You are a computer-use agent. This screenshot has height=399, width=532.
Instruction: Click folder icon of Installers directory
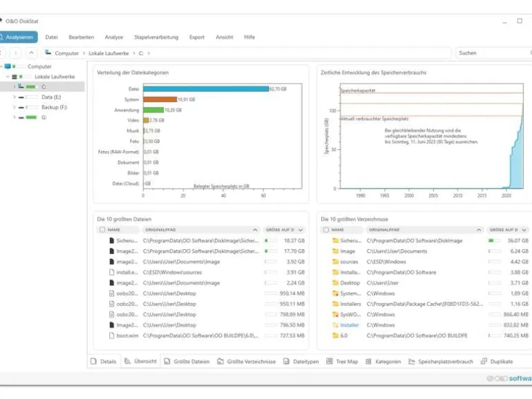336,304
